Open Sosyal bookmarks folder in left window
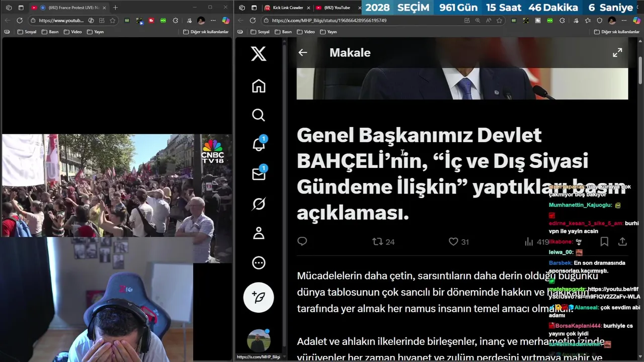This screenshot has height=362, width=644. pos(27,32)
